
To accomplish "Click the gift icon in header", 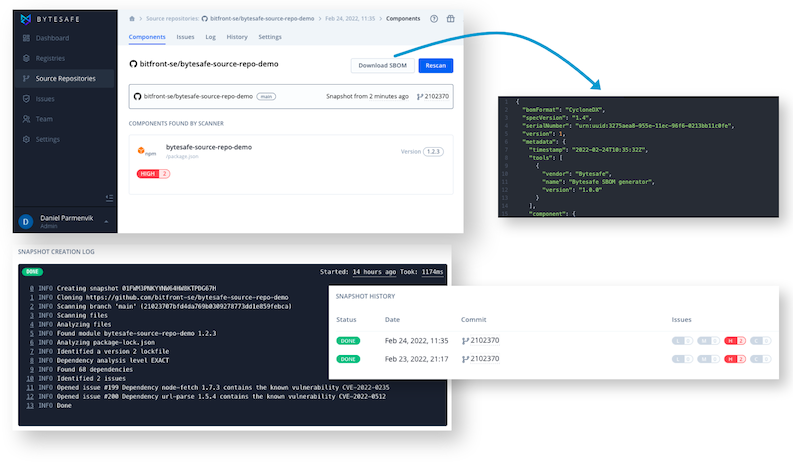I will (451, 19).
